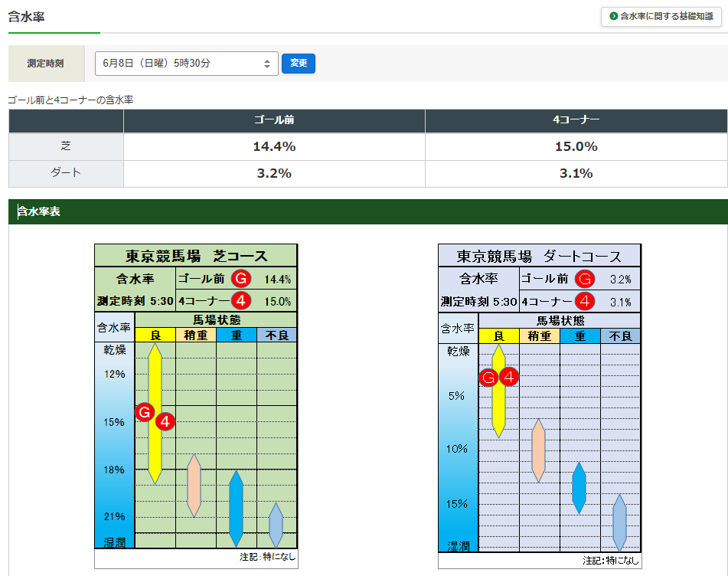Open the 測定時刻 date dropdown

186,63
